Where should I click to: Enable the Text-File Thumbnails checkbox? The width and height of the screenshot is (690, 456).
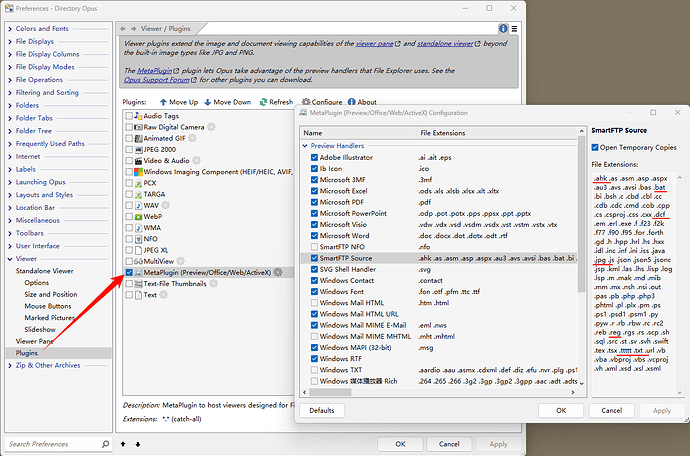coord(129,283)
